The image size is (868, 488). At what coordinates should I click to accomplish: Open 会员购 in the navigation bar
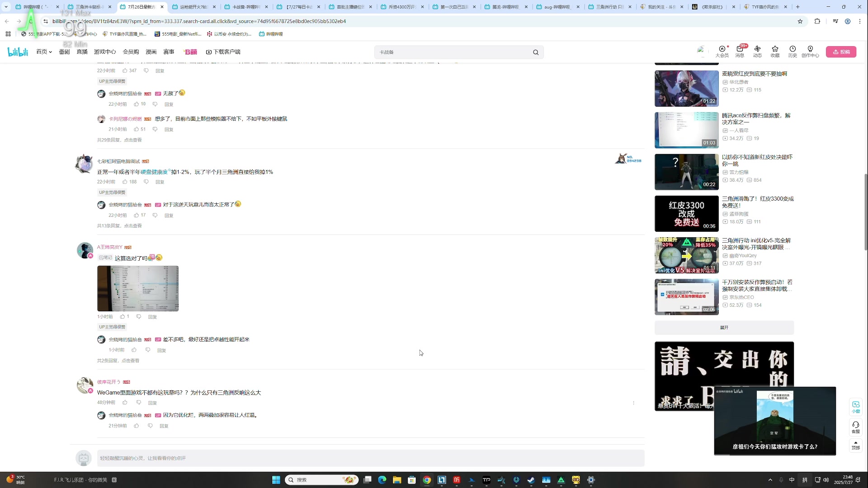point(131,52)
